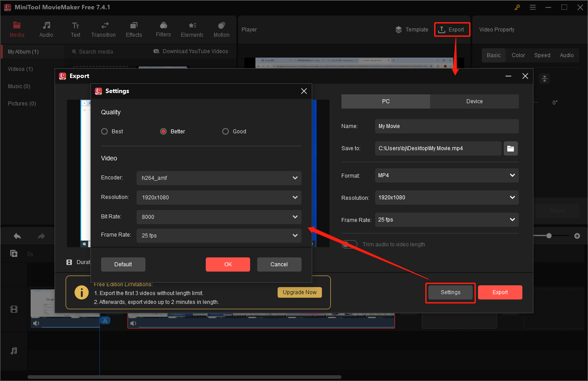588x381 pixels.
Task: Switch to Speed tab in Video Property
Action: coord(542,55)
